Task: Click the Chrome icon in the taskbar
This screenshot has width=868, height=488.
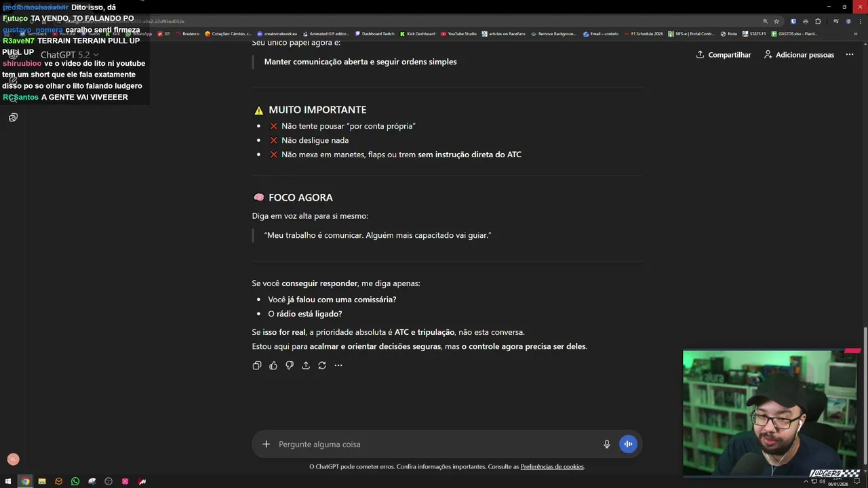Action: click(25, 481)
